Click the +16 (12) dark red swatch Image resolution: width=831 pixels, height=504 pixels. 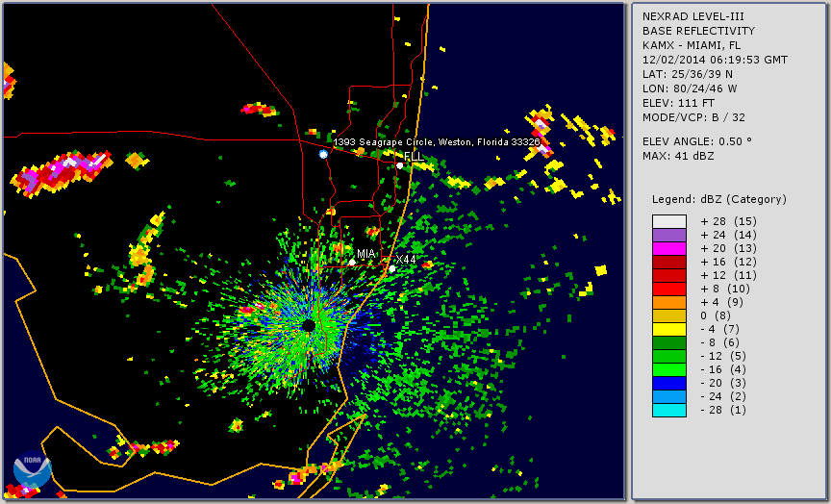pos(668,262)
